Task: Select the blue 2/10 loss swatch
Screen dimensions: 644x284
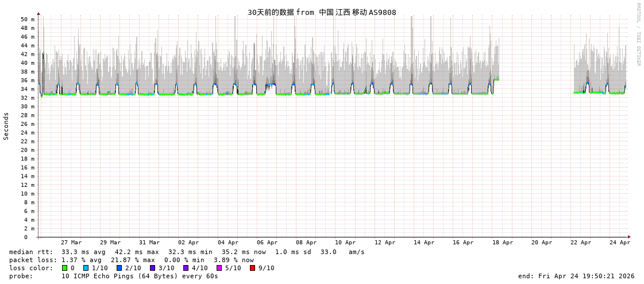Action: tap(119, 268)
